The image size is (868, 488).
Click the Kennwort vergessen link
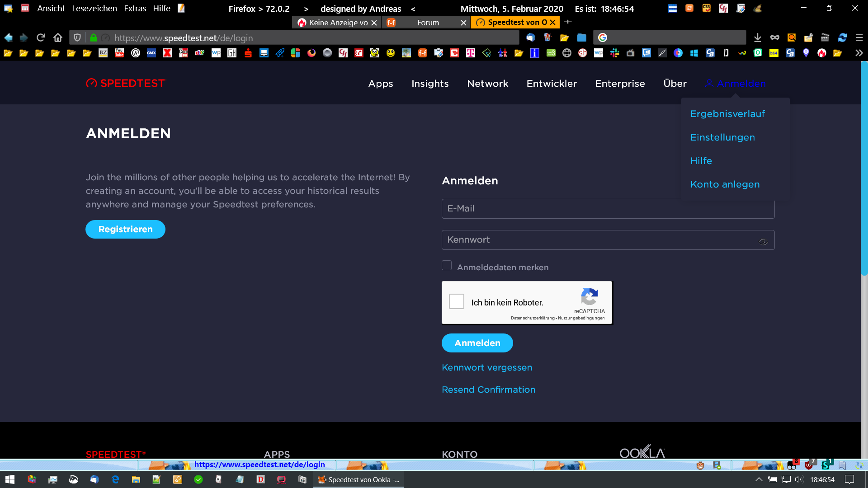(x=487, y=367)
